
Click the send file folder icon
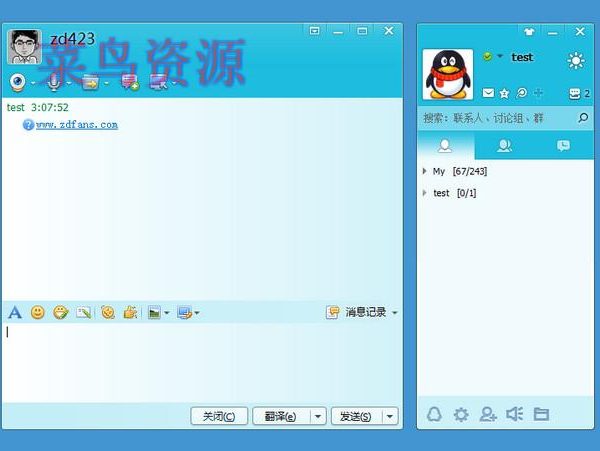[91, 81]
